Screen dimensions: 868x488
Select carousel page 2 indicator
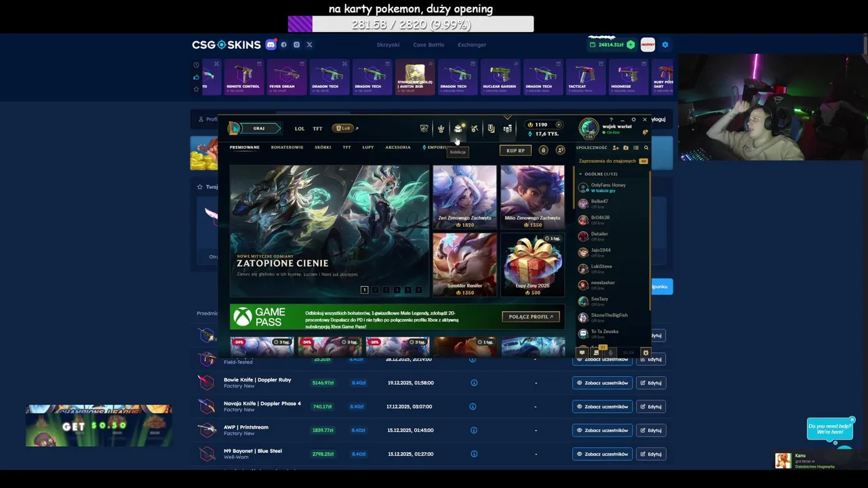tap(375, 289)
